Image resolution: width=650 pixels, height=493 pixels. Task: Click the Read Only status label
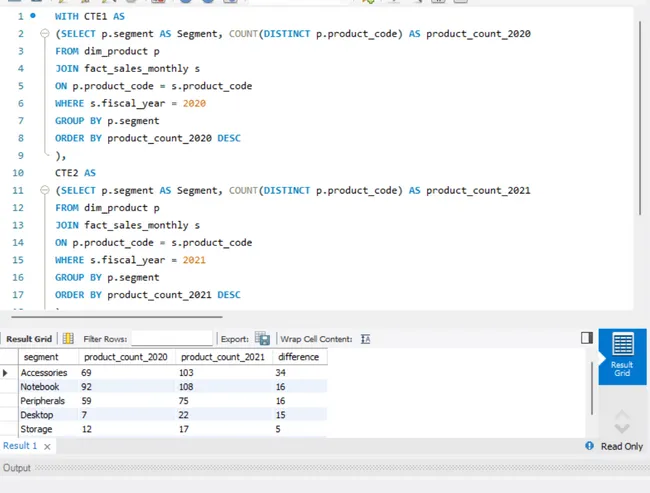click(x=621, y=446)
